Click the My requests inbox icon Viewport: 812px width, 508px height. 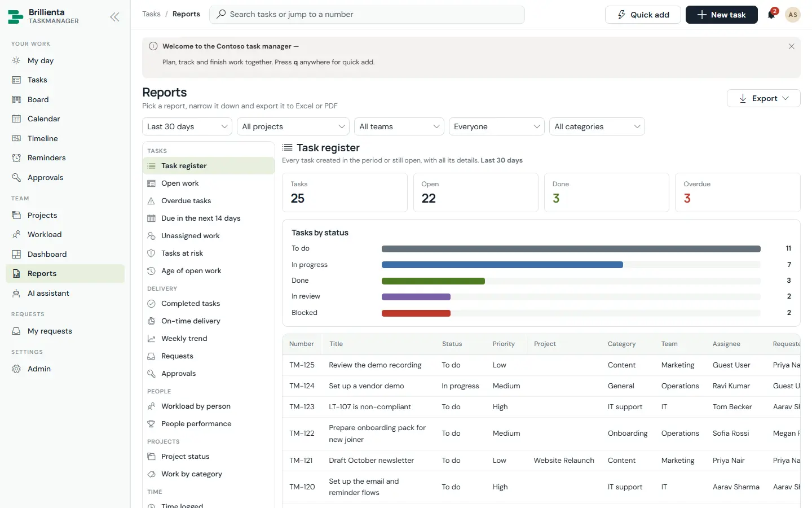tap(16, 331)
